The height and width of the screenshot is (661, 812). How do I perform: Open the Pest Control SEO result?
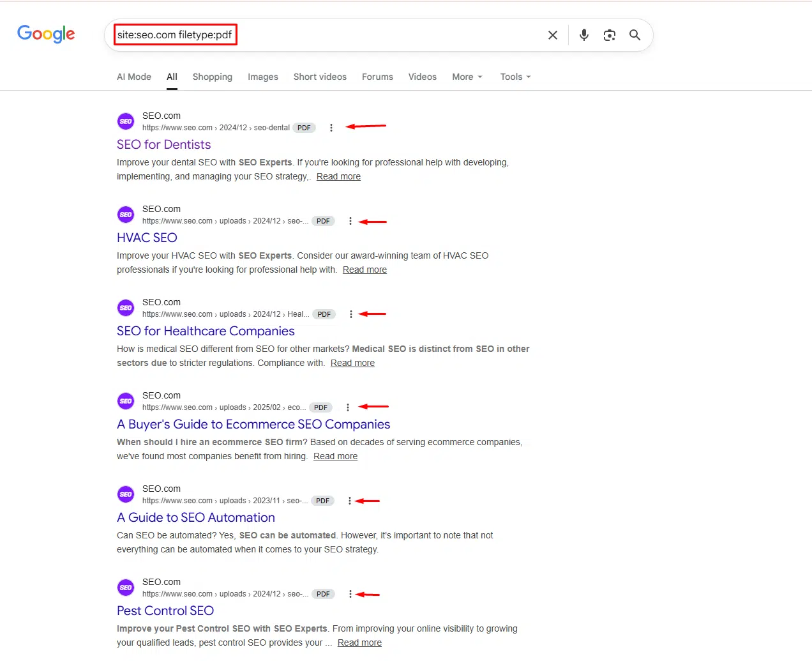tap(165, 611)
